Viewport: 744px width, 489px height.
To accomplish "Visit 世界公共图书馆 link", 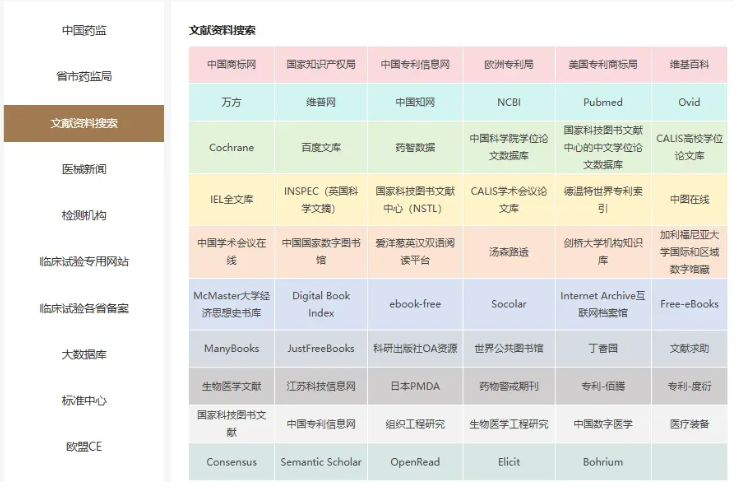I will click(515, 353).
